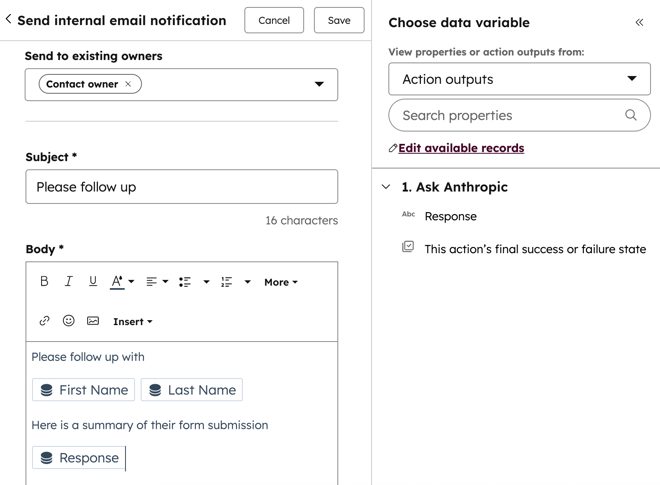The width and height of the screenshot is (660, 485).
Task: Open the More formatting menu
Action: (x=280, y=282)
